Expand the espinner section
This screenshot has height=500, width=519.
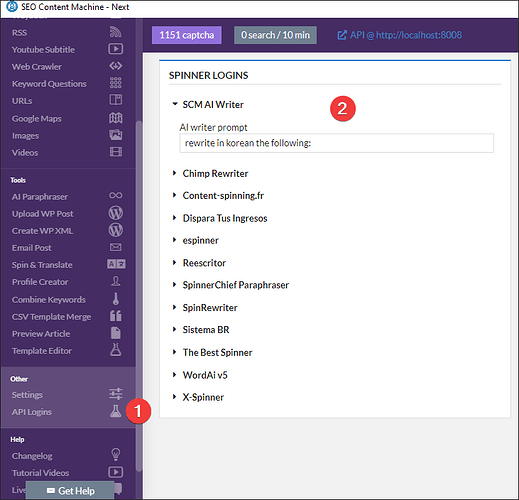(174, 240)
